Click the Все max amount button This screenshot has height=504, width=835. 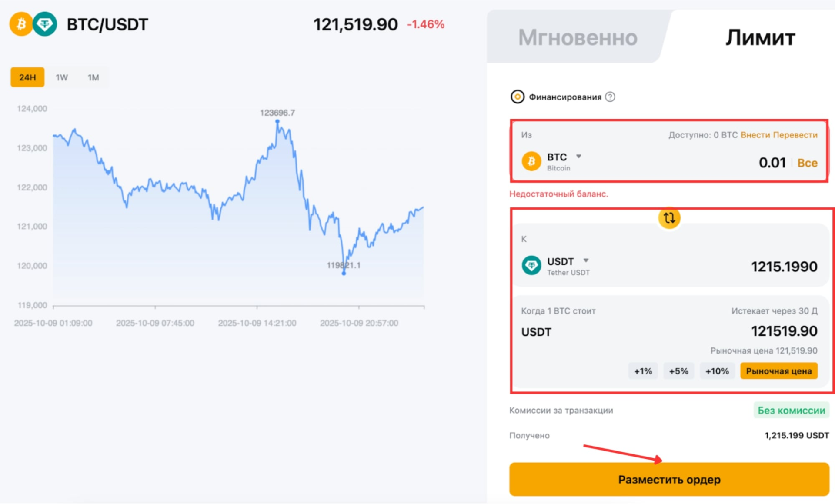(x=807, y=163)
